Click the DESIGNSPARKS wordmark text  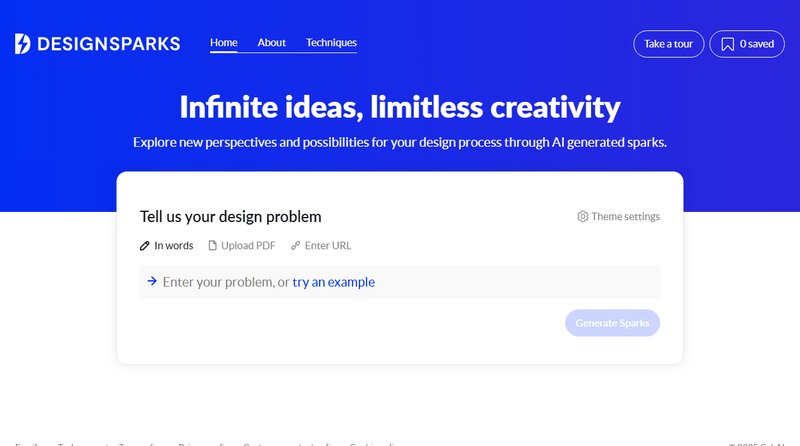(108, 43)
